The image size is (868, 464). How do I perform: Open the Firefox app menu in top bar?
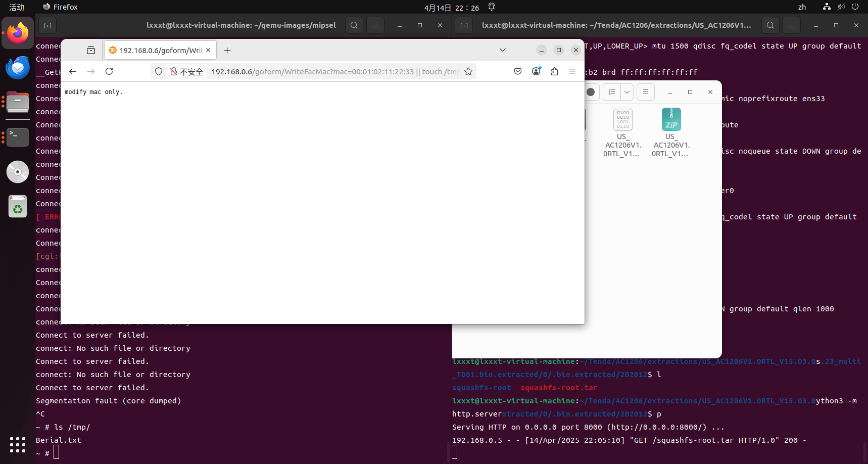pyautogui.click(x=60, y=7)
